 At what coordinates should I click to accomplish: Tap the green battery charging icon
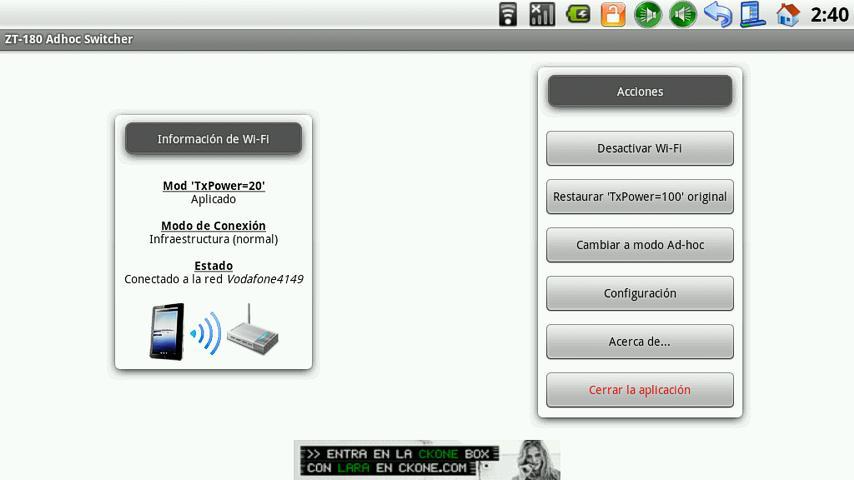coord(577,14)
